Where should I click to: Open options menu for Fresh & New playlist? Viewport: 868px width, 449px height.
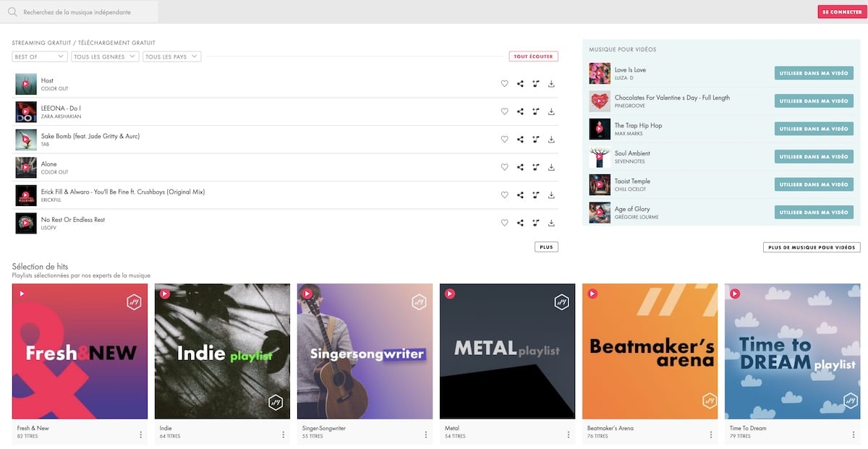[140, 435]
